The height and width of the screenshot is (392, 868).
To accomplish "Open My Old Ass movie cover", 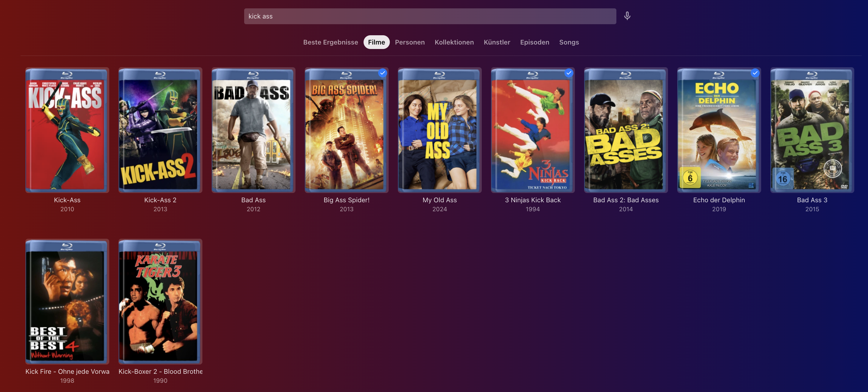I will (x=439, y=130).
